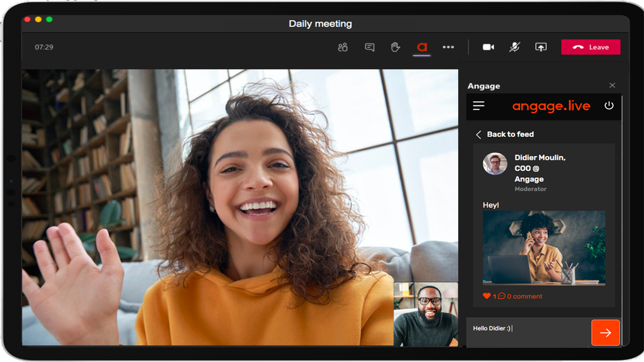644x362 pixels.
Task: Leave the Daily meeting
Action: pyautogui.click(x=590, y=47)
